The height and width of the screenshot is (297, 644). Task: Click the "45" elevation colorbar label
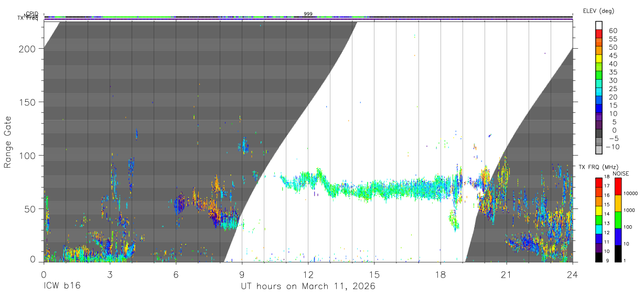(x=613, y=56)
